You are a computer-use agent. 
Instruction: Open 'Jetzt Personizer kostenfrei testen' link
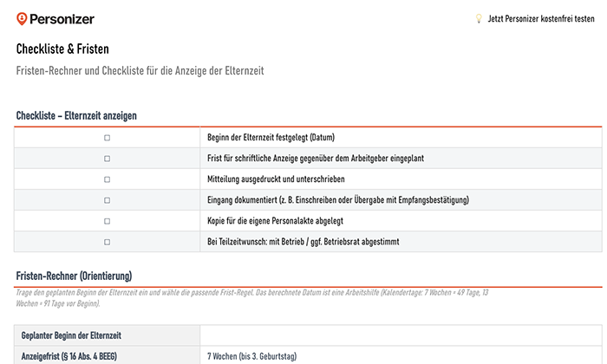pos(541,18)
